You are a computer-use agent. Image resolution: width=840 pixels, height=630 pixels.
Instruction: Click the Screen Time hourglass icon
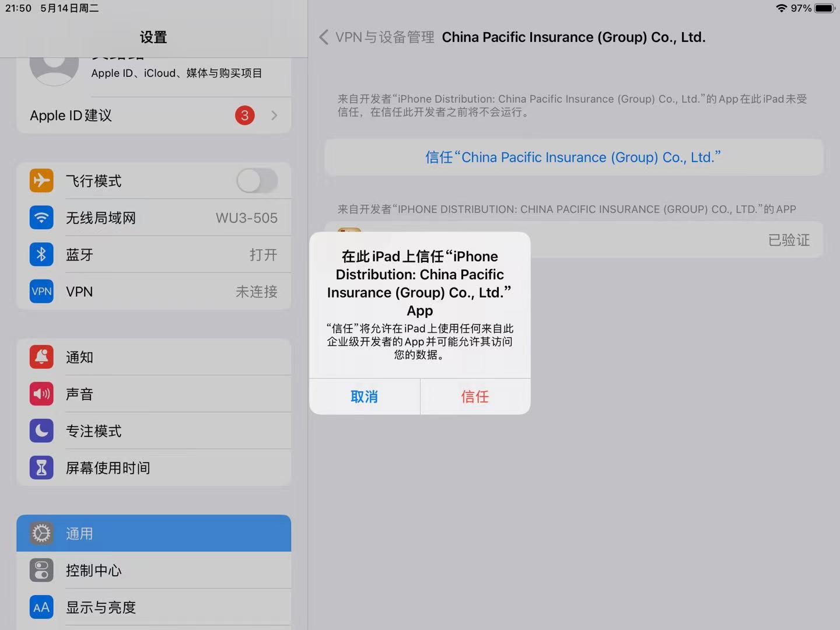tap(41, 467)
